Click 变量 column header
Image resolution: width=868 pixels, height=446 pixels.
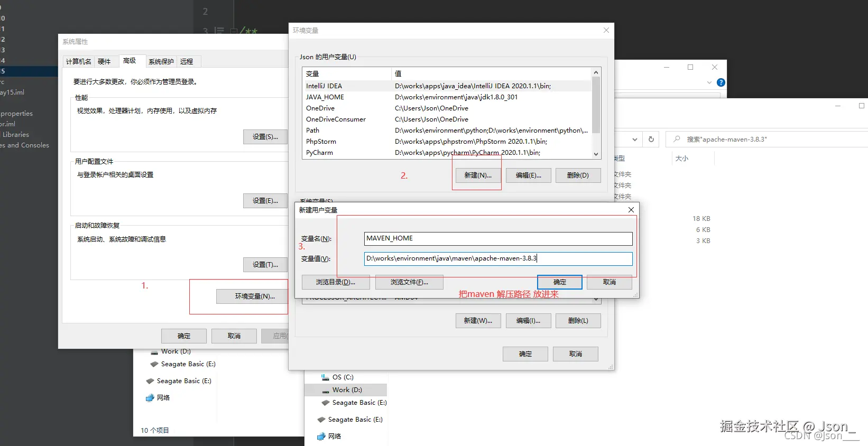pos(346,73)
